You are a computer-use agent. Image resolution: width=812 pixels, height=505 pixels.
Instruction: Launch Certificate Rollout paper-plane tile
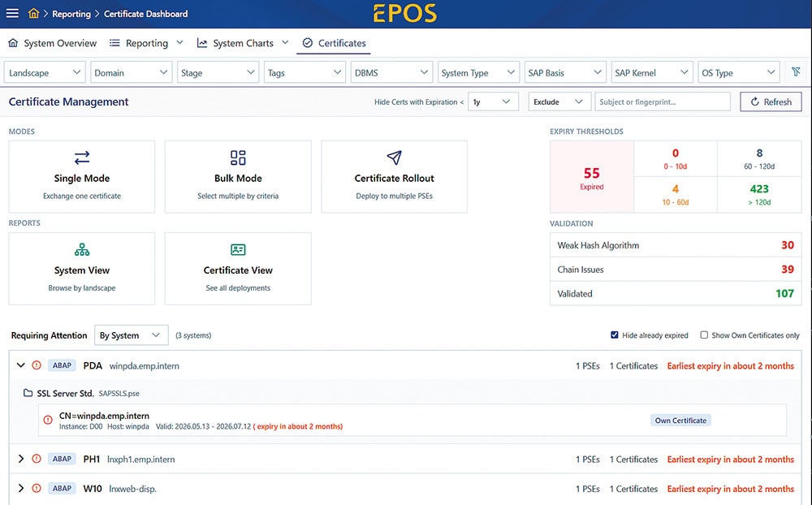[x=394, y=177]
